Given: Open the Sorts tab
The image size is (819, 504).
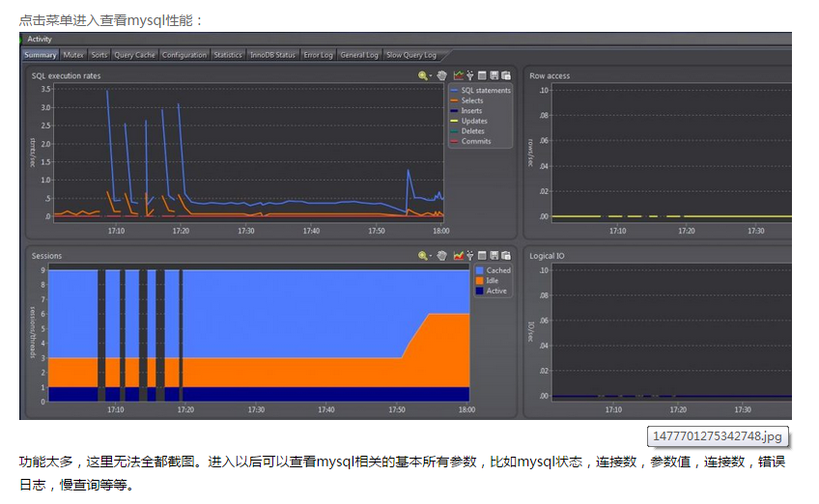Looking at the screenshot, I should pyautogui.click(x=99, y=55).
